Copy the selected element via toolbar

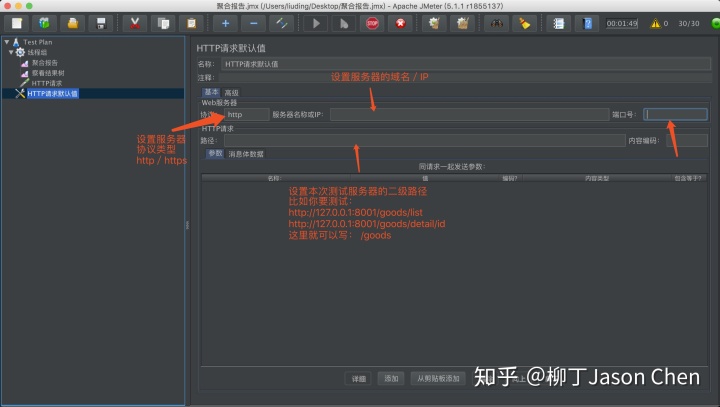[163, 23]
